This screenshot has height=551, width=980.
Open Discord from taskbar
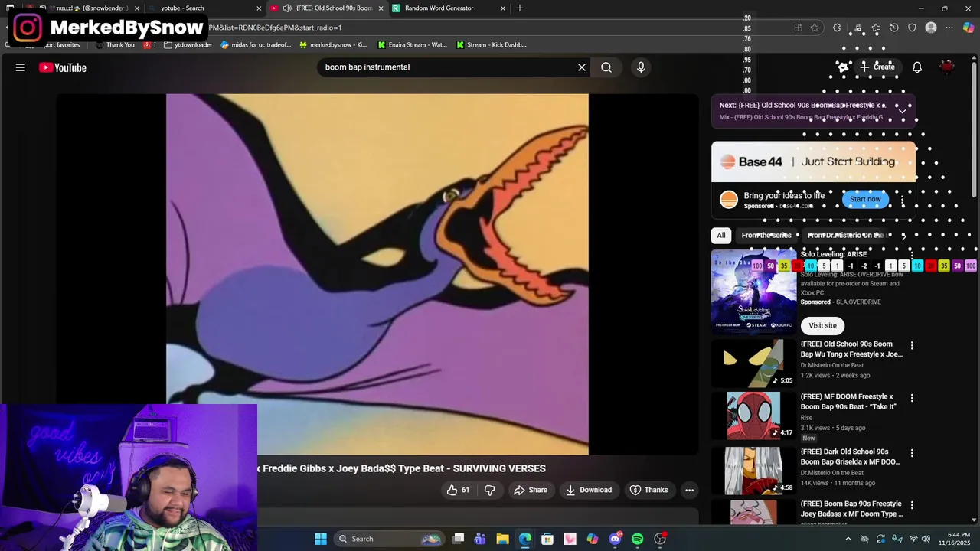coord(615,539)
